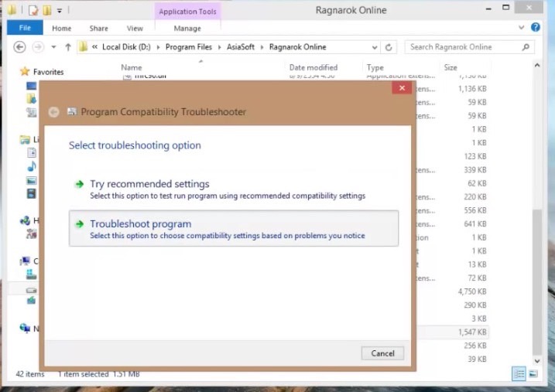
Task: Open Pictures library icon
Action: [x=32, y=180]
